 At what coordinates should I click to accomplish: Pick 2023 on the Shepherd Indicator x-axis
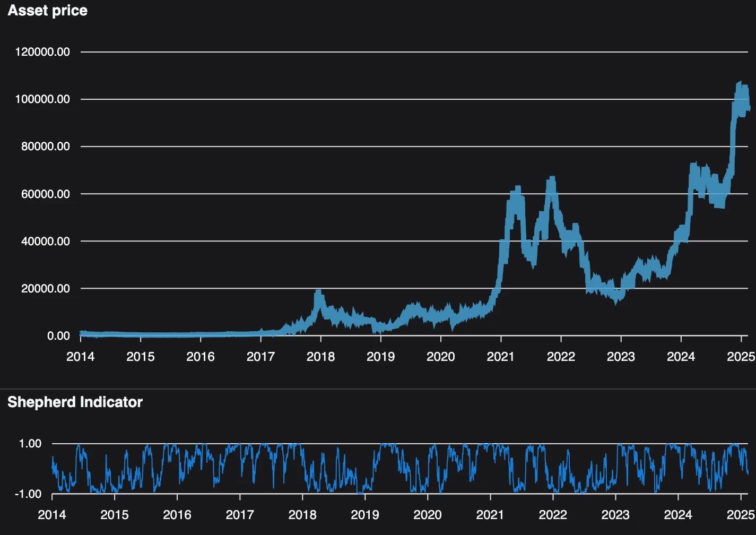615,515
